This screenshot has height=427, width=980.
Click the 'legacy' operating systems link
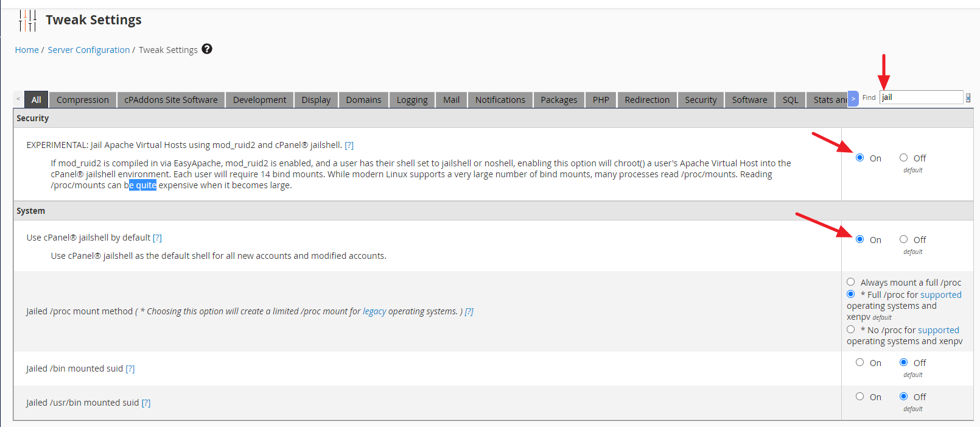coord(374,311)
